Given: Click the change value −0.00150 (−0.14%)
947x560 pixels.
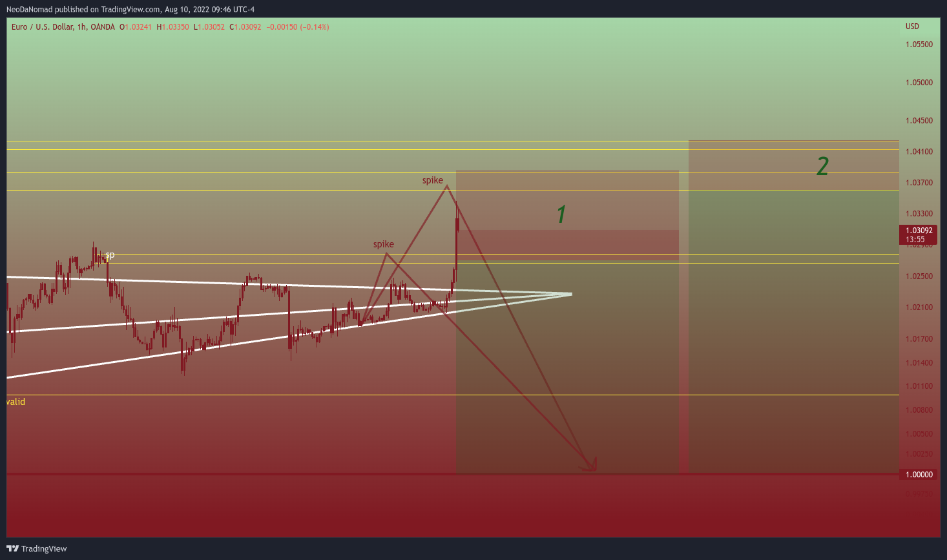Looking at the screenshot, I should point(298,27).
